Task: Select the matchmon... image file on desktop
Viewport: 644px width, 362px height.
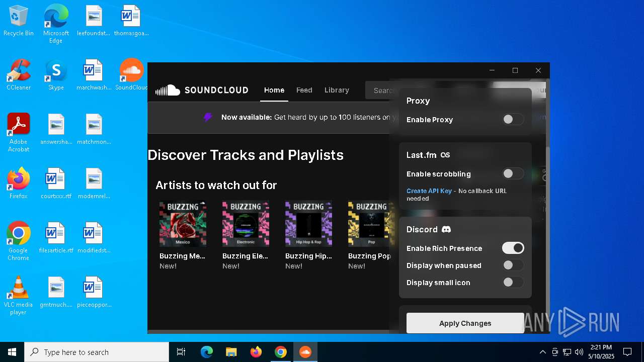Action: point(94,130)
